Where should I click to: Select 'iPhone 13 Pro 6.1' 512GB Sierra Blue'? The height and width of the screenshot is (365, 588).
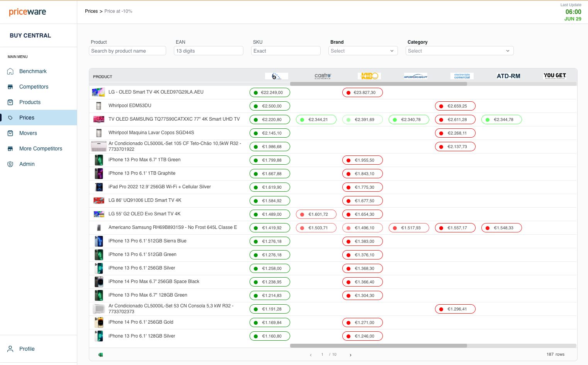pyautogui.click(x=148, y=241)
